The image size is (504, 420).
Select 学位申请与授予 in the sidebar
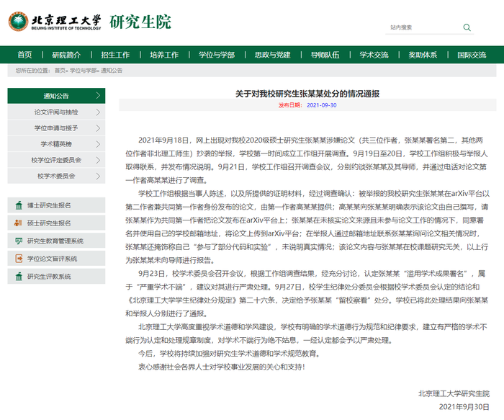[x=56, y=128]
